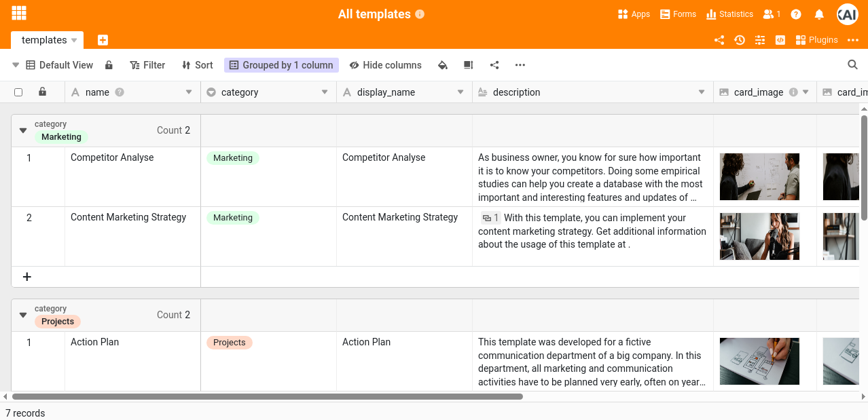Click the share icon in orange toolbar
This screenshot has width=868, height=420.
coord(719,40)
